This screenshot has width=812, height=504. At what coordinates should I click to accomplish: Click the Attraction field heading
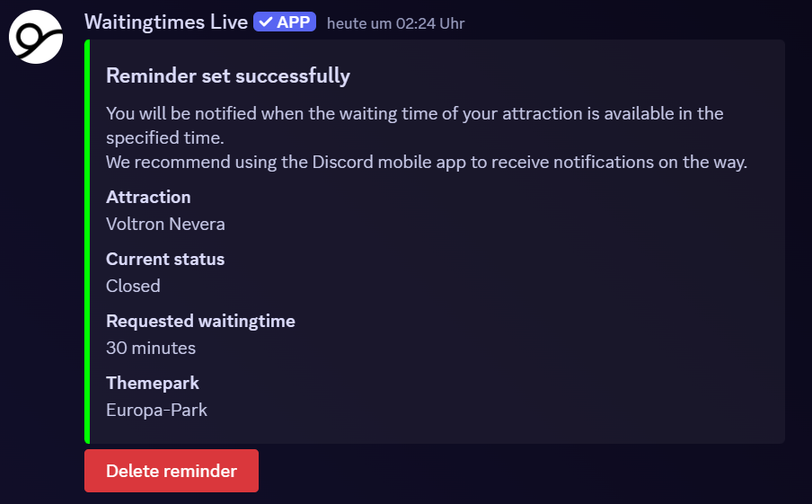pos(148,197)
